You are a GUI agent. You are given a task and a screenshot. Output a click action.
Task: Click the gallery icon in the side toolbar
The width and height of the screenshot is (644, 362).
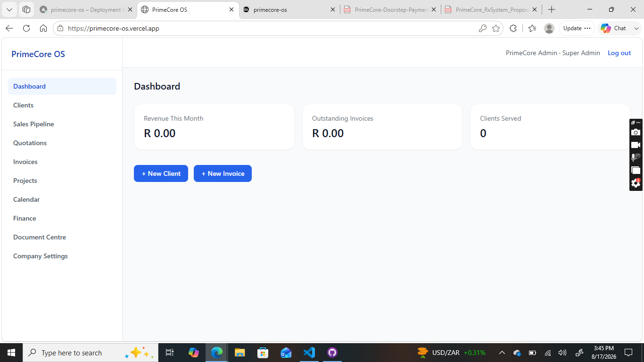[636, 170]
